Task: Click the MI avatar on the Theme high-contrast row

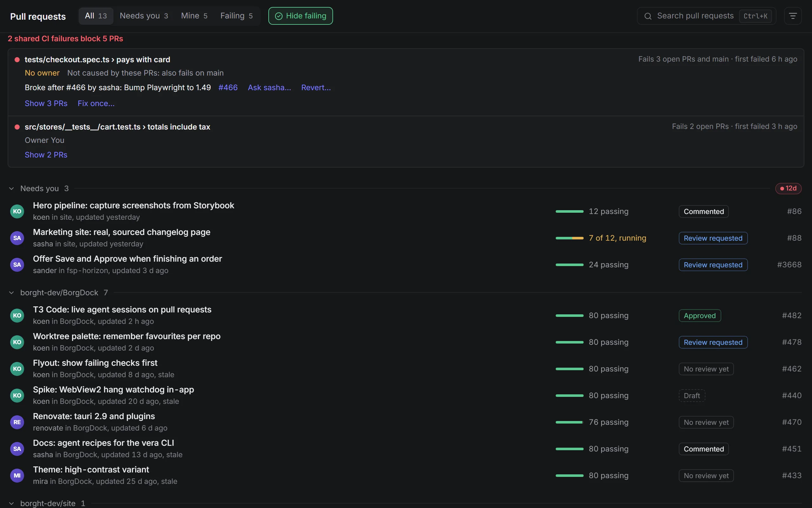Action: coord(17,475)
